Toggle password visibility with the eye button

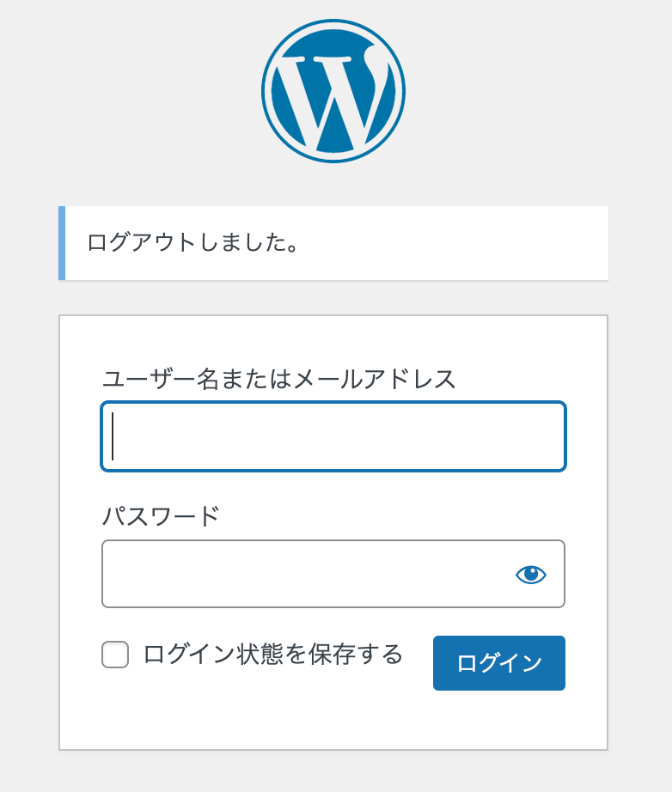531,575
